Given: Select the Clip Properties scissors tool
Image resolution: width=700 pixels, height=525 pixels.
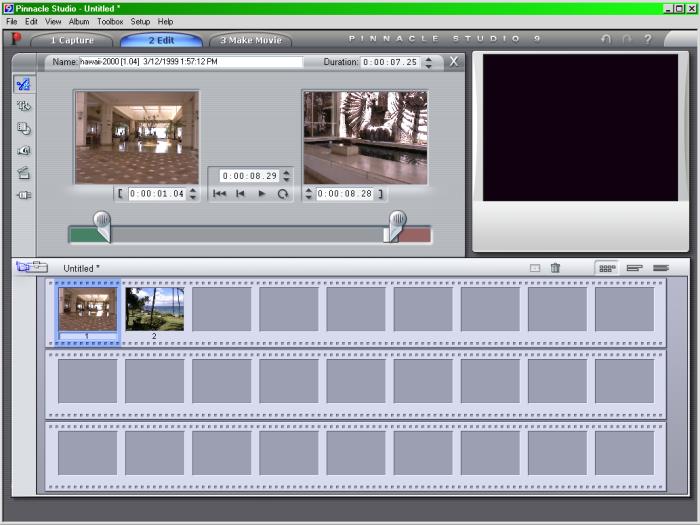Looking at the screenshot, I should click(x=24, y=84).
